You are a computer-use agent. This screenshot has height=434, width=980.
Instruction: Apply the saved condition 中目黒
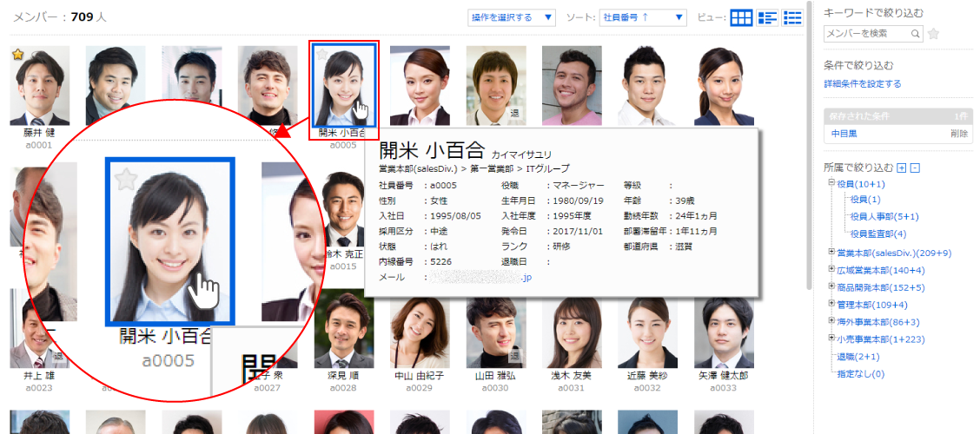coord(844,133)
